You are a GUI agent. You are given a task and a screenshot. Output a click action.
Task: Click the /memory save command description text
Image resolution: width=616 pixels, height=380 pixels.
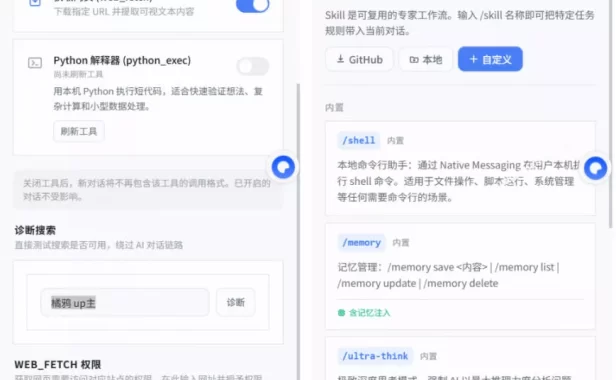(448, 275)
